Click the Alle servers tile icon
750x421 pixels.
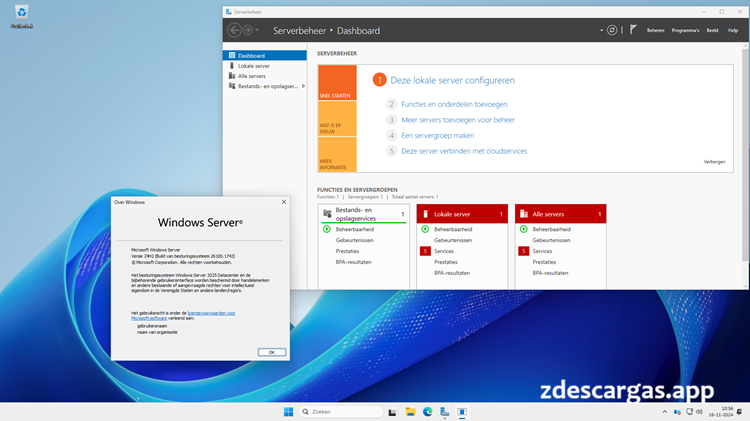[x=524, y=214]
